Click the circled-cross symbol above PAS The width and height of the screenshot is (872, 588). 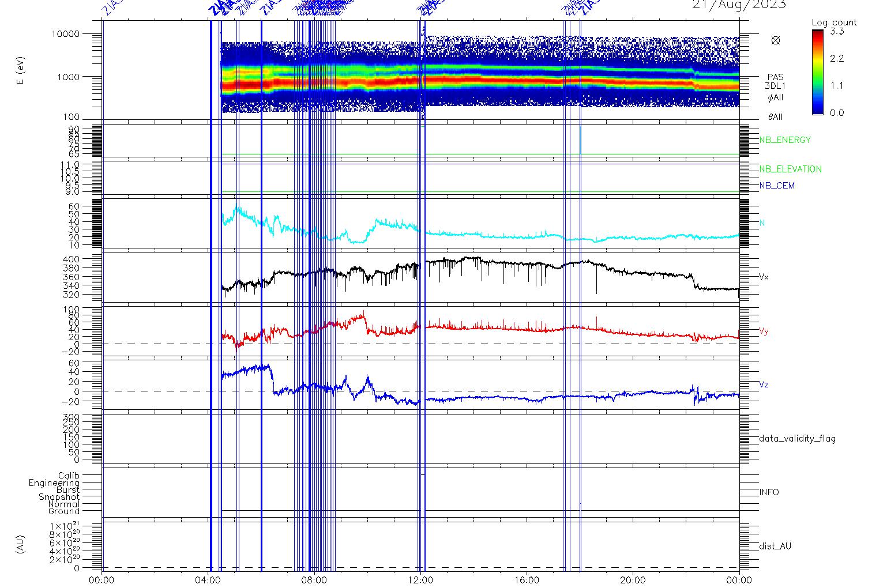(x=776, y=40)
